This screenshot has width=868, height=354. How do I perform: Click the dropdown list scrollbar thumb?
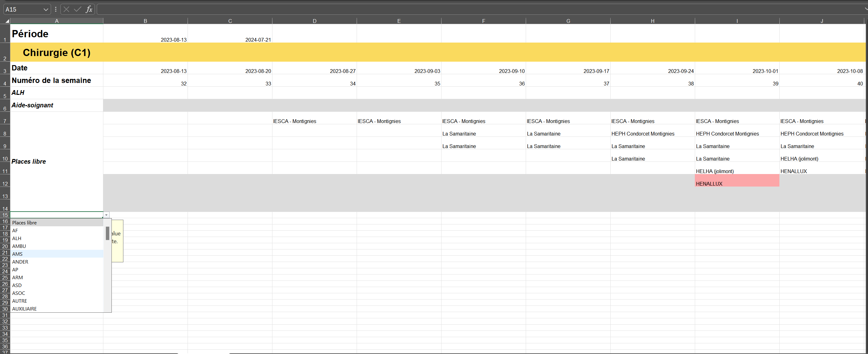tap(107, 233)
